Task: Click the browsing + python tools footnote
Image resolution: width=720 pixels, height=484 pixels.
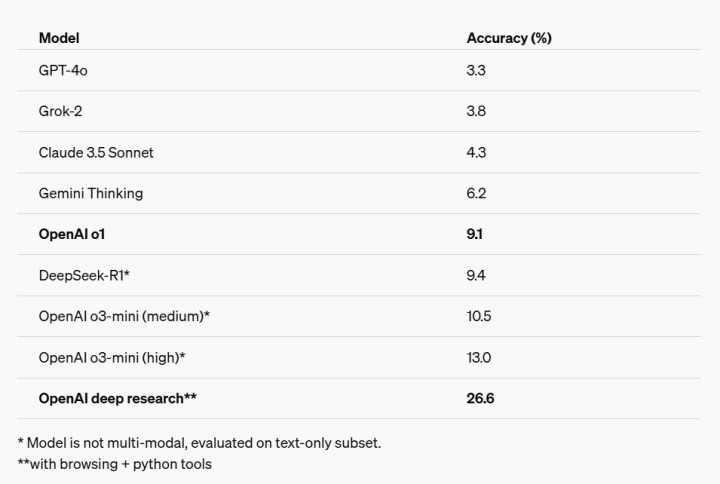Action: [114, 464]
